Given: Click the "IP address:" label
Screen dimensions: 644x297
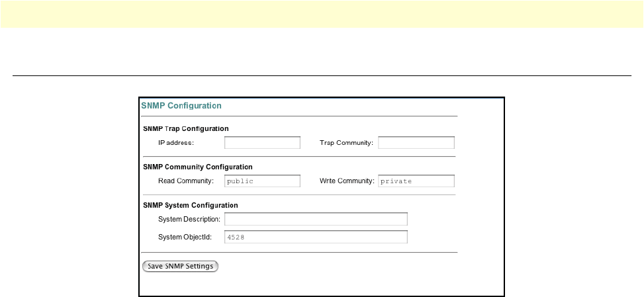Looking at the screenshot, I should [176, 143].
